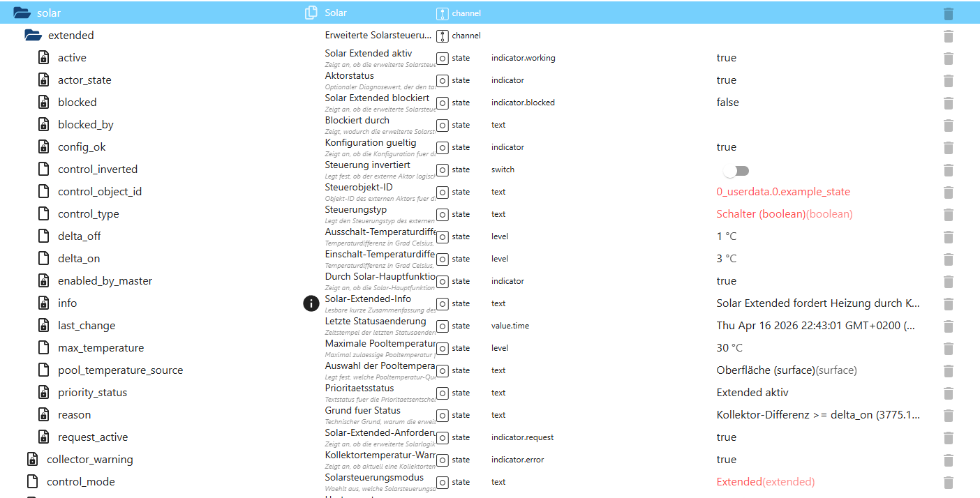This screenshot has width=980, height=498.
Task: Collapse the extended folder
Action: click(33, 35)
